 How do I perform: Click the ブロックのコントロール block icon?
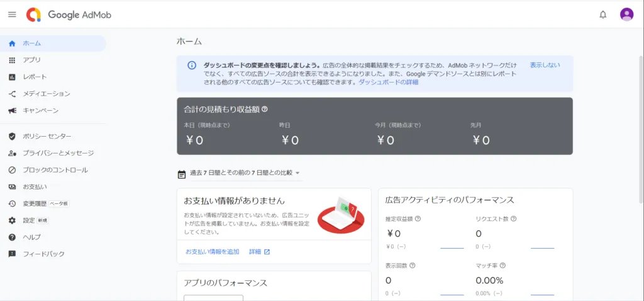12,170
